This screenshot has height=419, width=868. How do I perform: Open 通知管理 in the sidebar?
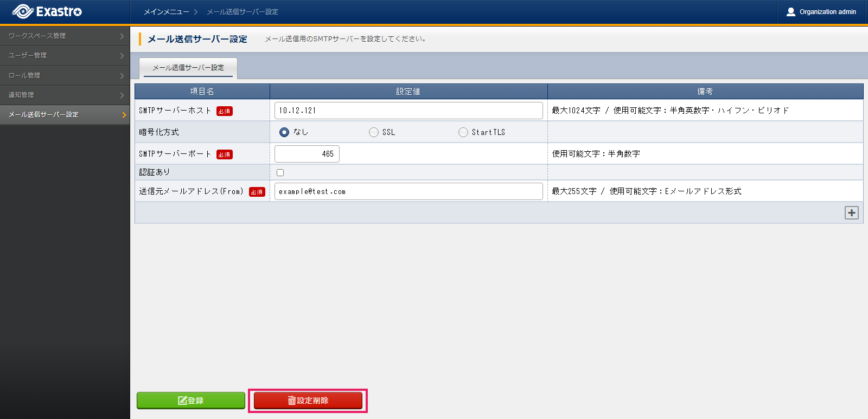point(22,95)
